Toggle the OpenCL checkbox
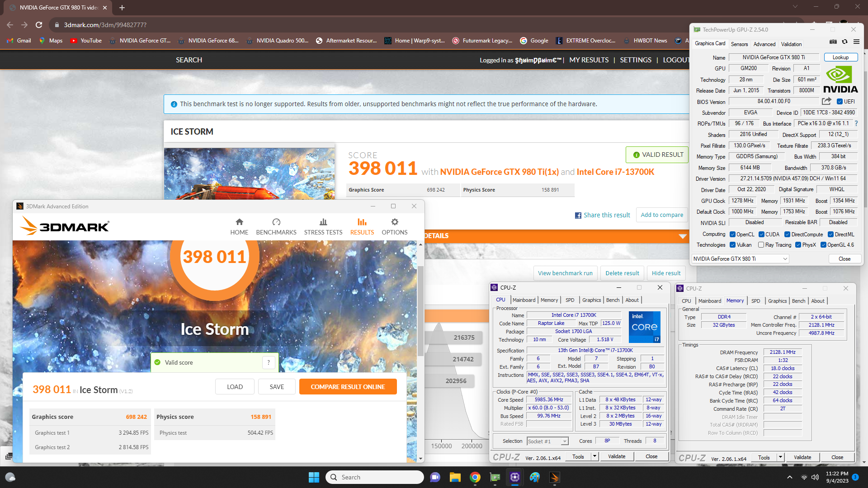 pyautogui.click(x=732, y=235)
